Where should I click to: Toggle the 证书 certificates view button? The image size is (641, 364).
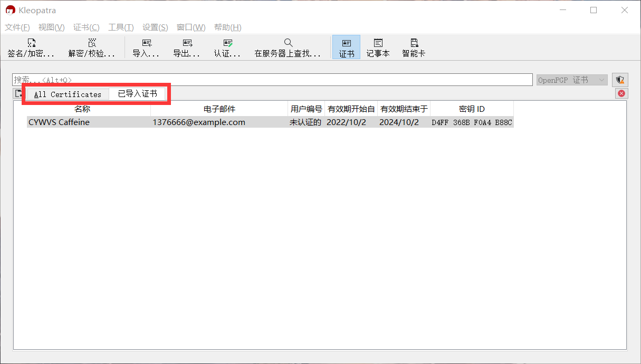click(x=346, y=47)
